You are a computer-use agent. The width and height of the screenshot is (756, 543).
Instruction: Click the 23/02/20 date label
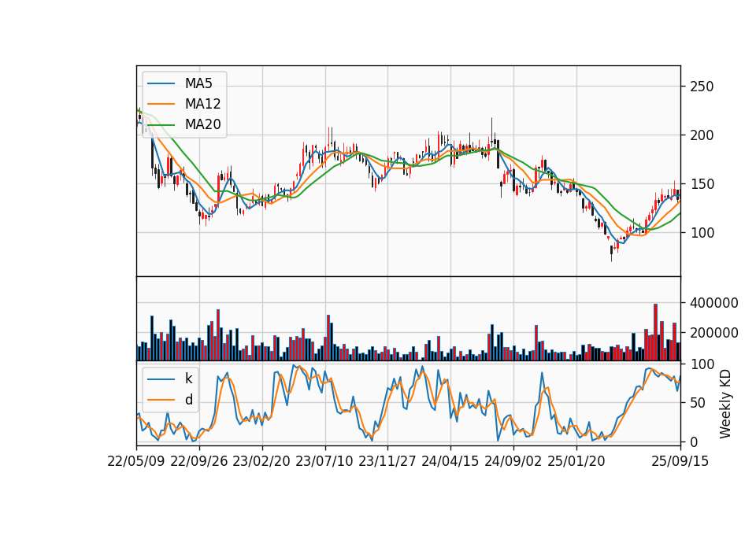(261, 461)
